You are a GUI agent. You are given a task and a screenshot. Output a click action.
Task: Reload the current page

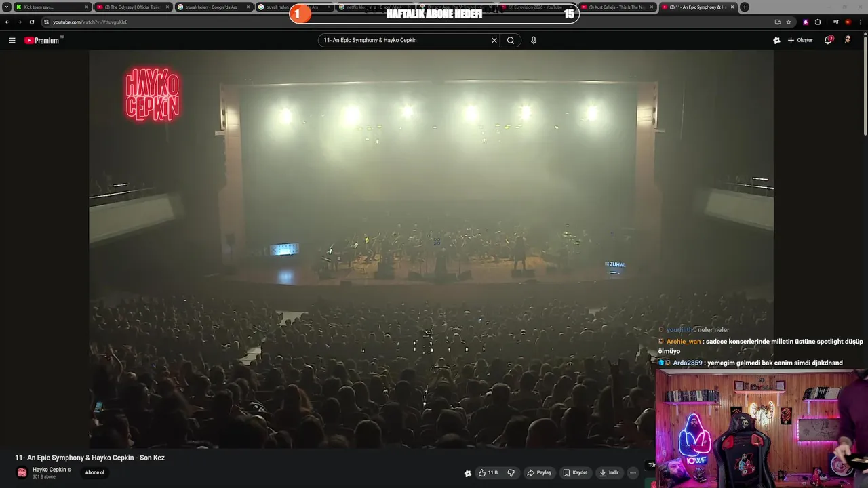[x=31, y=22]
